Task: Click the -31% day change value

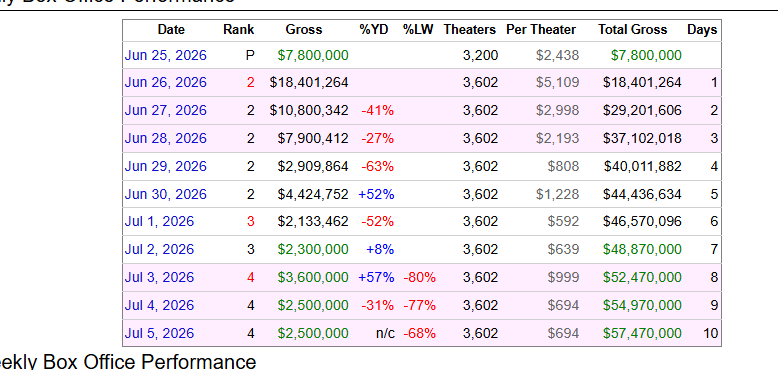Action: 378,305
